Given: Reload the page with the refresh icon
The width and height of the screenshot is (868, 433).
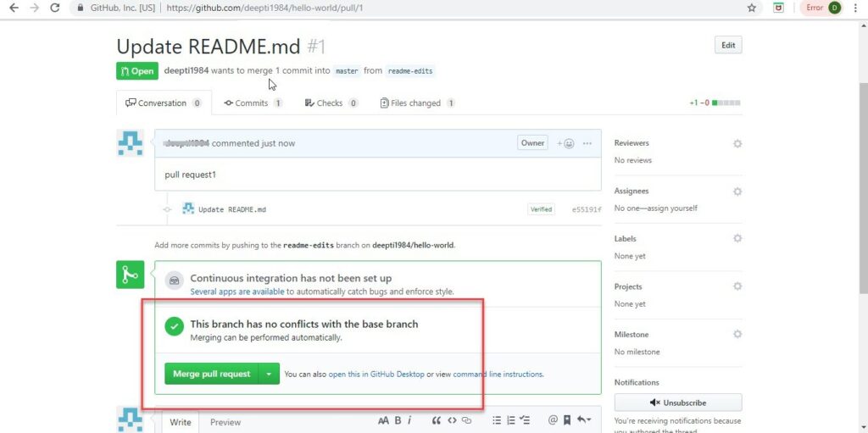Looking at the screenshot, I should coord(55,8).
